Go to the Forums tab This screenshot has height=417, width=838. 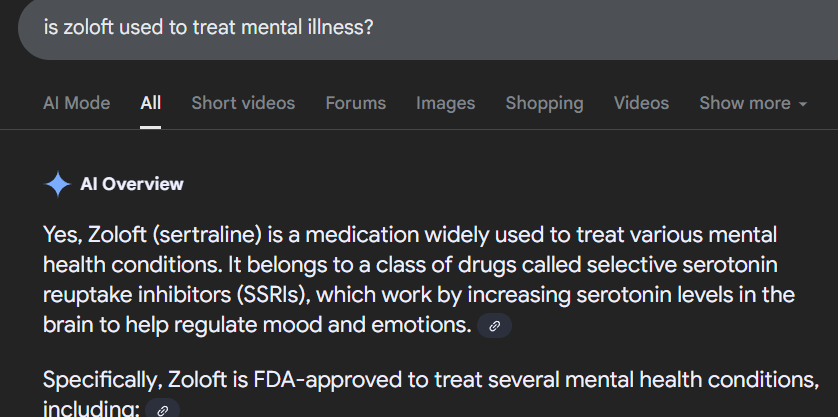point(355,103)
